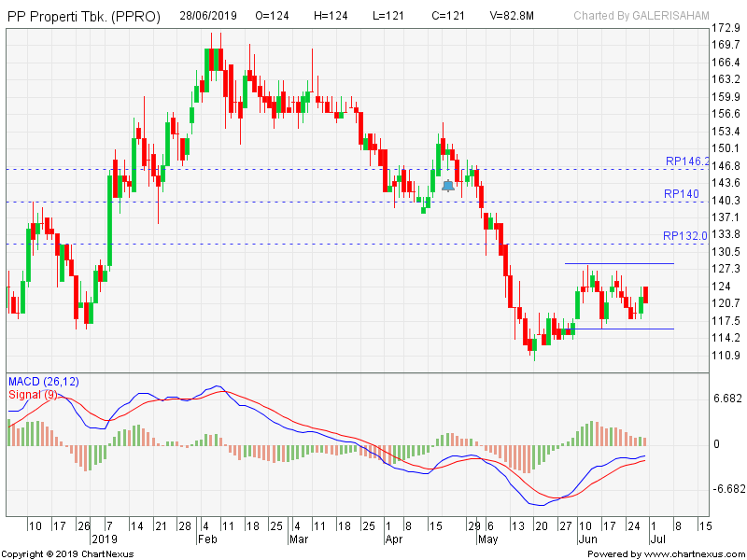Click the RP140 price level label
This screenshot has height=560, width=747.
(682, 194)
